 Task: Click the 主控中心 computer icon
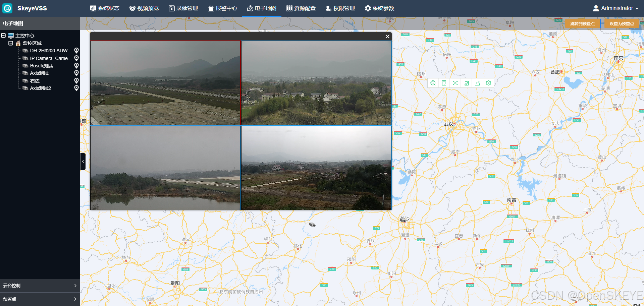pos(11,36)
